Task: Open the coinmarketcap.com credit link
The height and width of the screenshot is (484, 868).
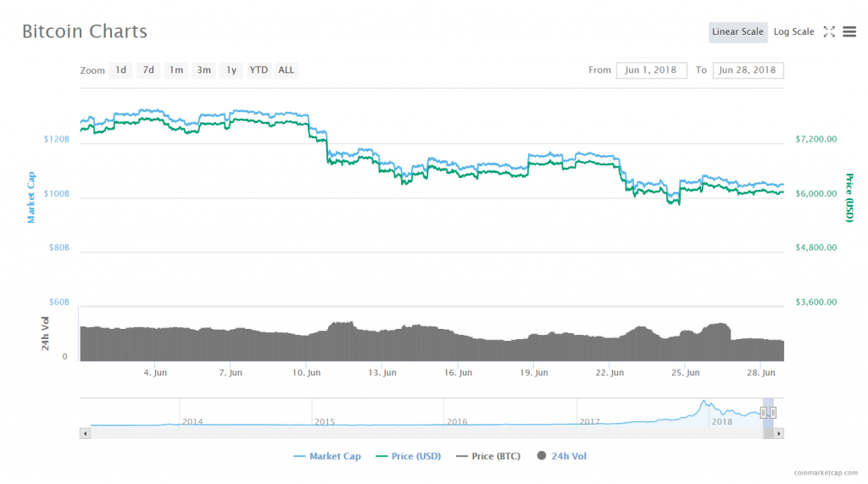Action: click(x=826, y=472)
